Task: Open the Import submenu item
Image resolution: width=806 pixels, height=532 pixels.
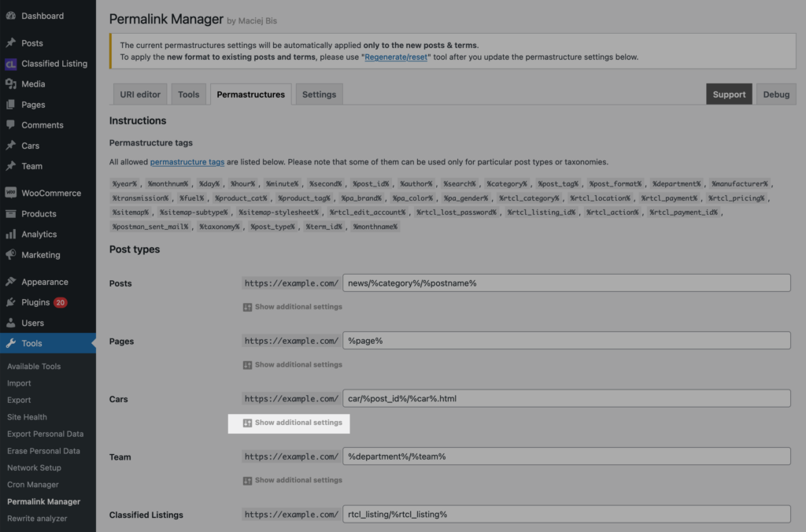Action: tap(19, 383)
